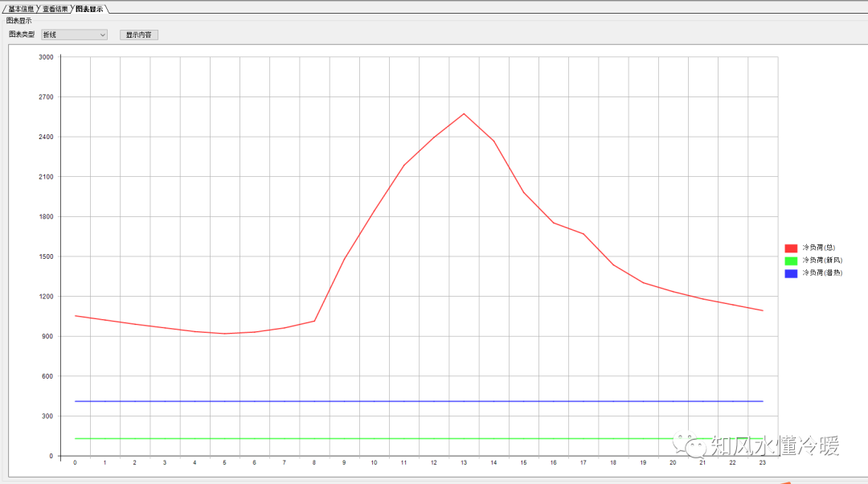
Task: Click the 显示内容 button
Action: coord(139,35)
